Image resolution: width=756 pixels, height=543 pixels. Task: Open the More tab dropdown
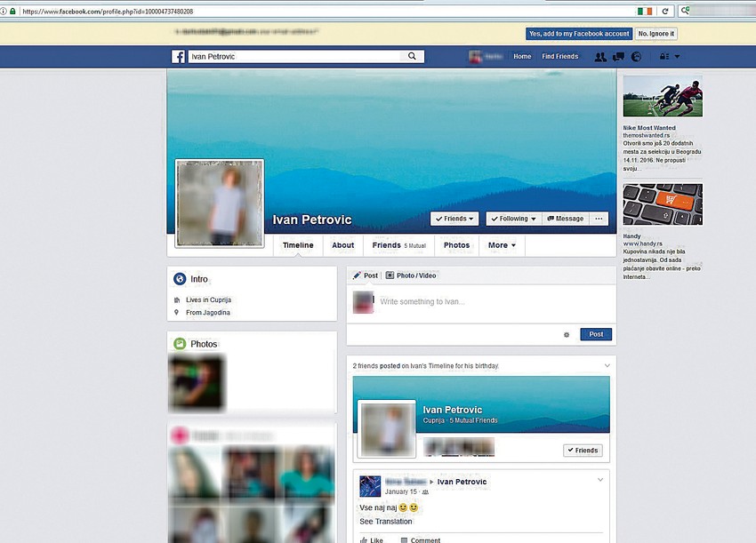[x=502, y=244]
